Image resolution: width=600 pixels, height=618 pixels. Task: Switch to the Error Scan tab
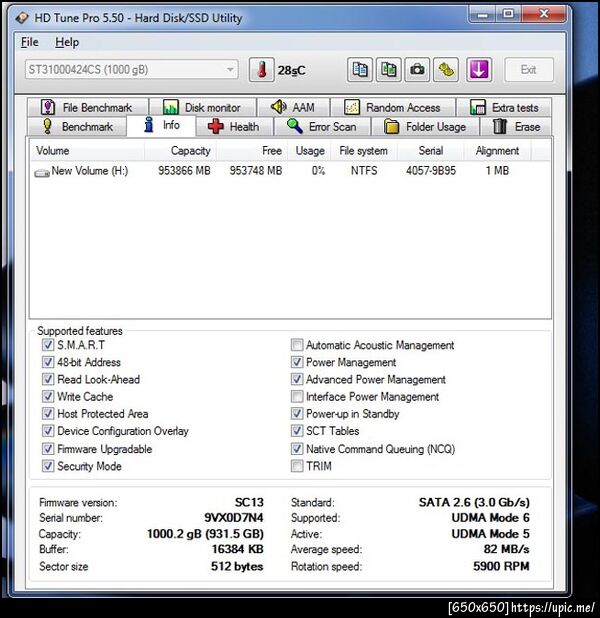(x=322, y=127)
